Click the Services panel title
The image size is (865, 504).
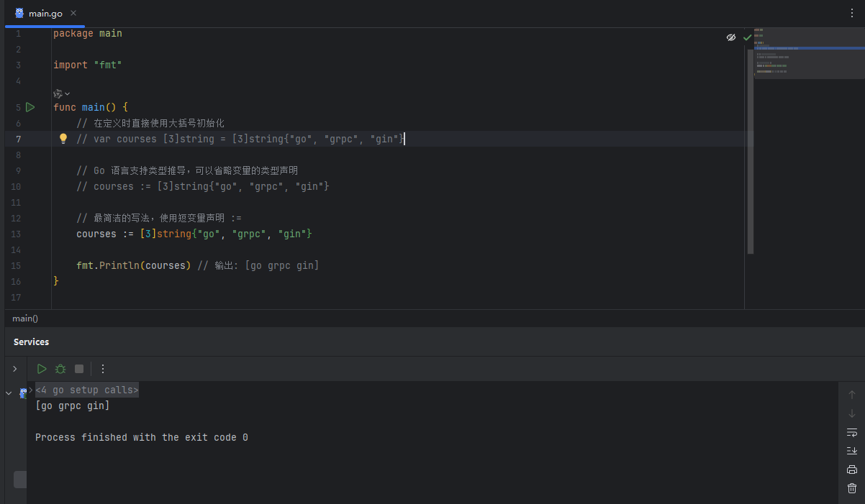pyautogui.click(x=31, y=342)
